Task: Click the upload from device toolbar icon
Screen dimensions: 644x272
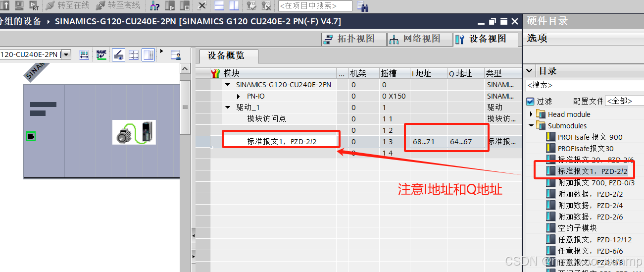Action: [5, 5]
